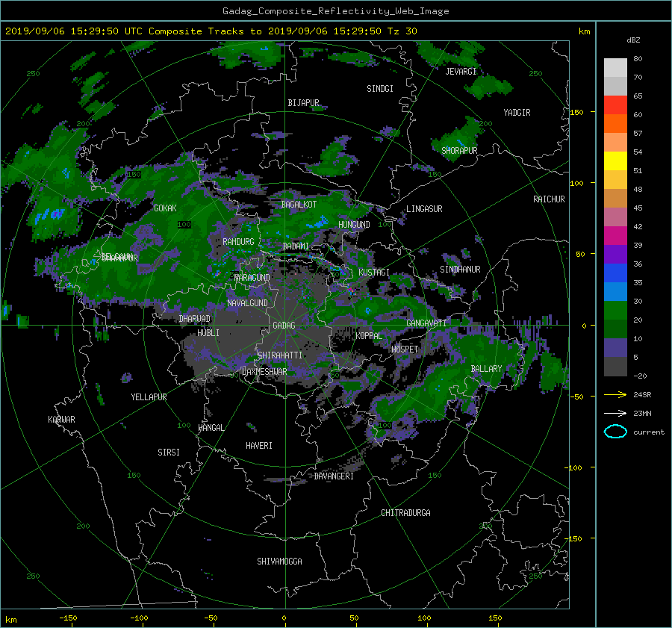Click the SINDGI city label
Screen dimensions: 672x628
(380, 89)
